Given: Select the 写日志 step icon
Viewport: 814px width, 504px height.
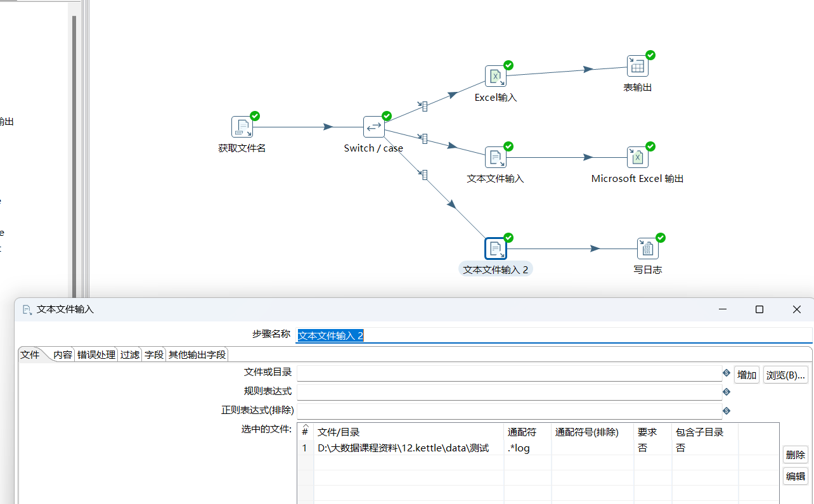Looking at the screenshot, I should pyautogui.click(x=647, y=249).
